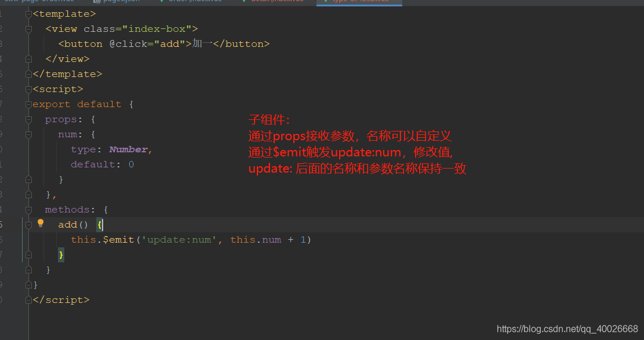
Task: Click fold end marker at </template>
Action: pos(28,74)
